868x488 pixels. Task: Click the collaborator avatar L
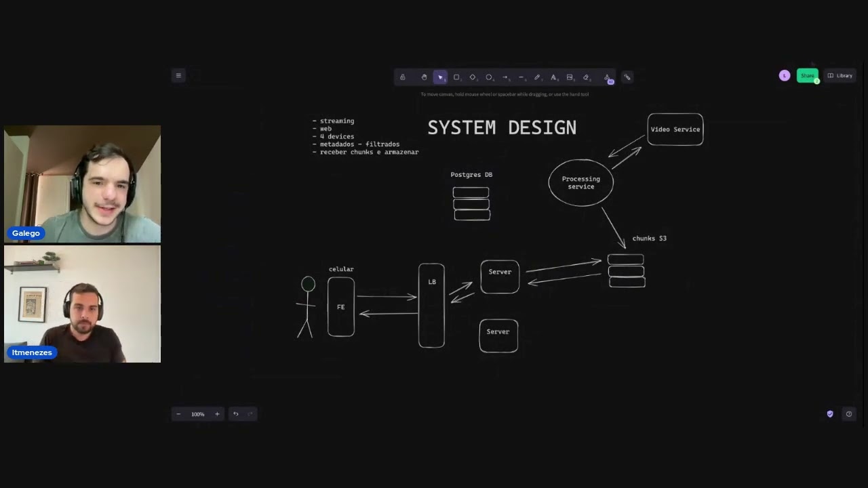coord(785,76)
